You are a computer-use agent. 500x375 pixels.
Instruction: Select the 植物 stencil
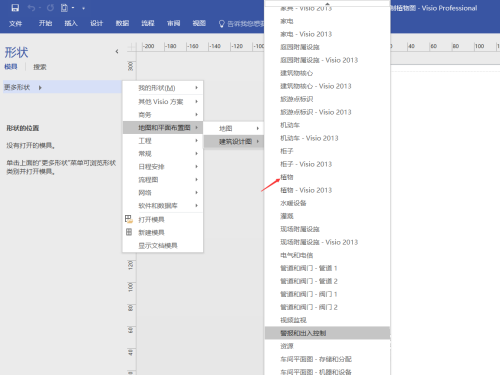click(x=327, y=177)
